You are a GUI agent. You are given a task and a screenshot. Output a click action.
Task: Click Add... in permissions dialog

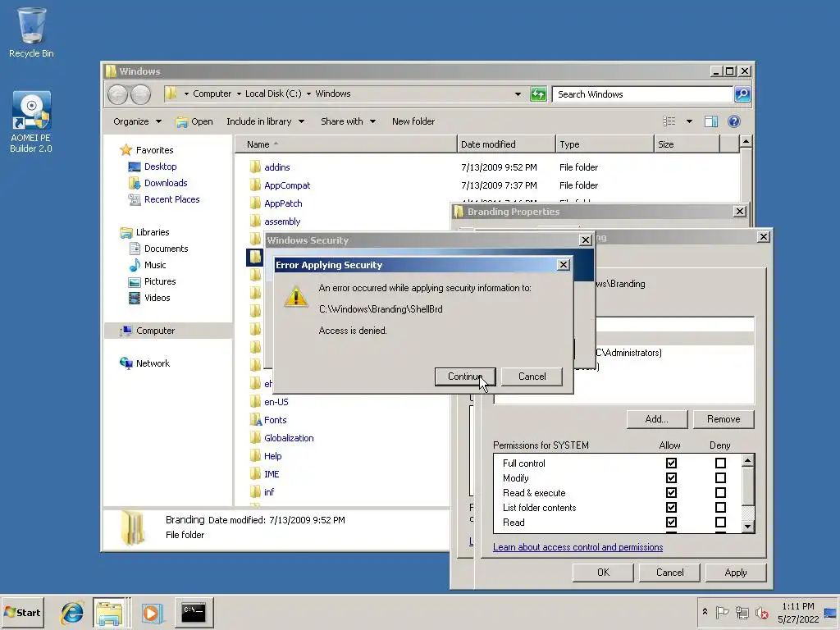[x=657, y=419]
